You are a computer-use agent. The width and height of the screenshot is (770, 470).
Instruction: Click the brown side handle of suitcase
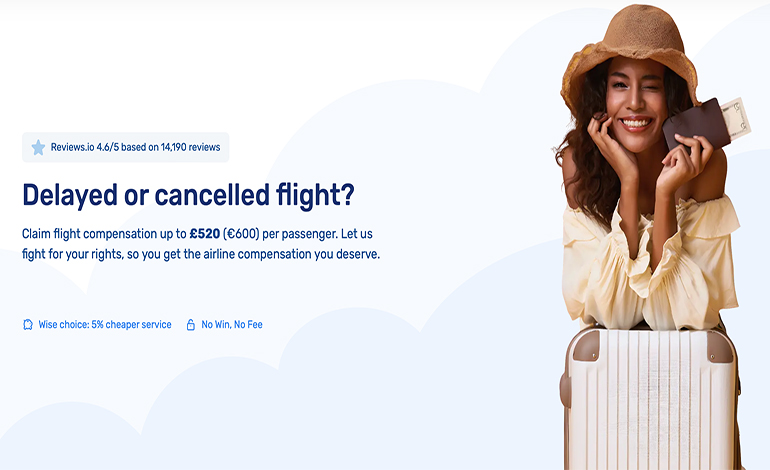pos(565,388)
